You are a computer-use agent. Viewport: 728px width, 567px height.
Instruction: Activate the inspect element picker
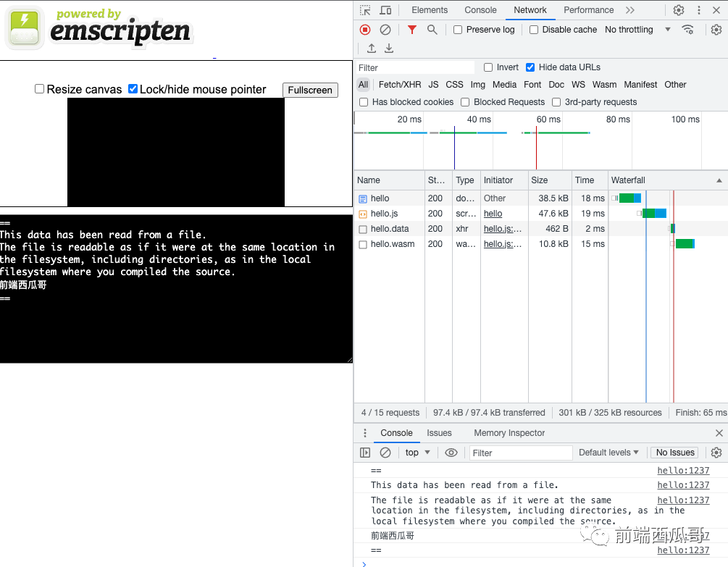pyautogui.click(x=365, y=10)
